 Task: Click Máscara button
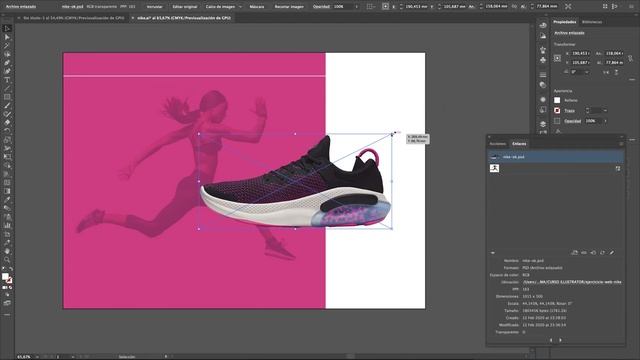(x=257, y=7)
